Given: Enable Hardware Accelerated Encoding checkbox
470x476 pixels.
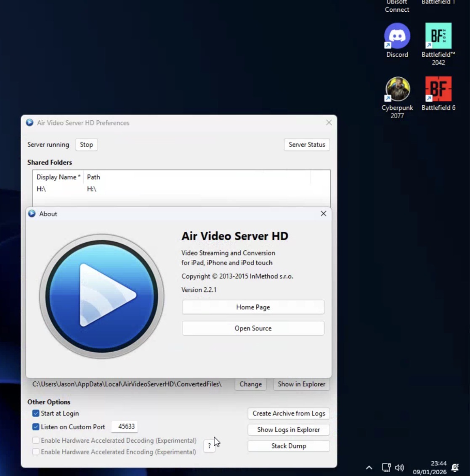Looking at the screenshot, I should point(36,452).
